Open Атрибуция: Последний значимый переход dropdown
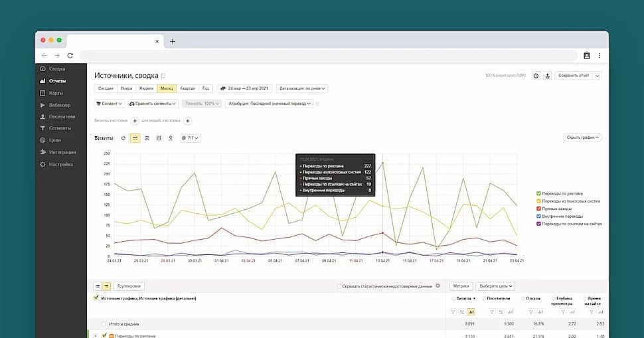 (x=270, y=104)
